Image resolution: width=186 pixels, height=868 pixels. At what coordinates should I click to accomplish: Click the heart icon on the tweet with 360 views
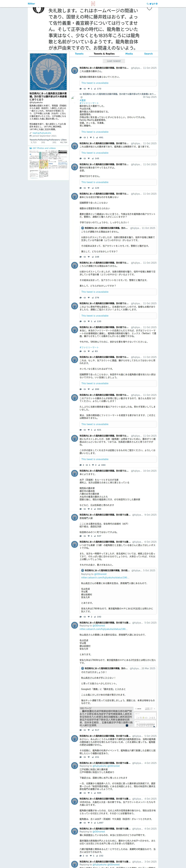pos(89,509)
